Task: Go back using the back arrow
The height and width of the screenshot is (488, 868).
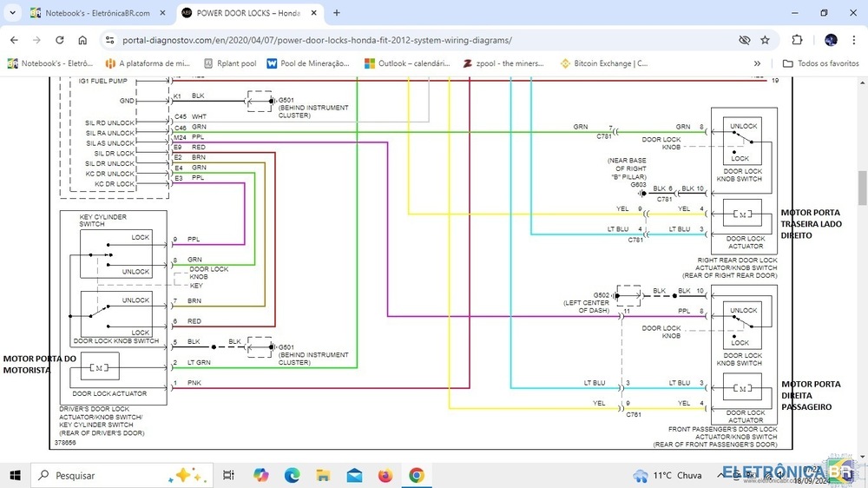Action: (14, 40)
